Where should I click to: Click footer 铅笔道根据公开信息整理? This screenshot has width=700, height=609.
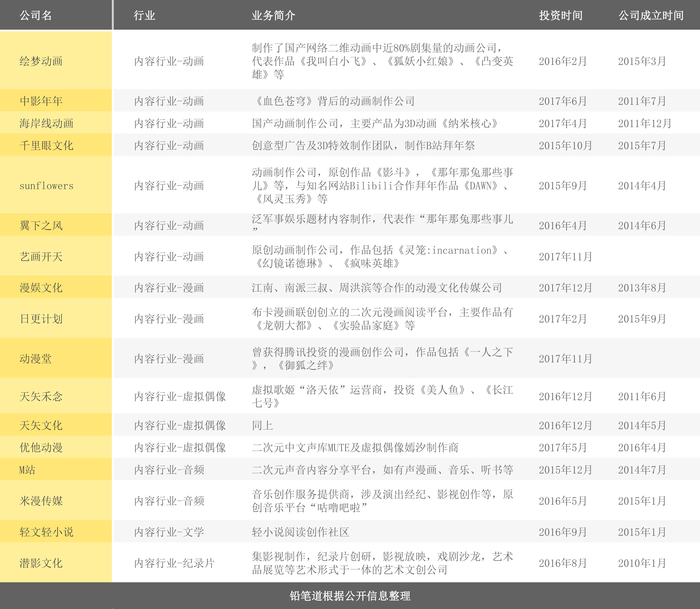pyautogui.click(x=350, y=596)
